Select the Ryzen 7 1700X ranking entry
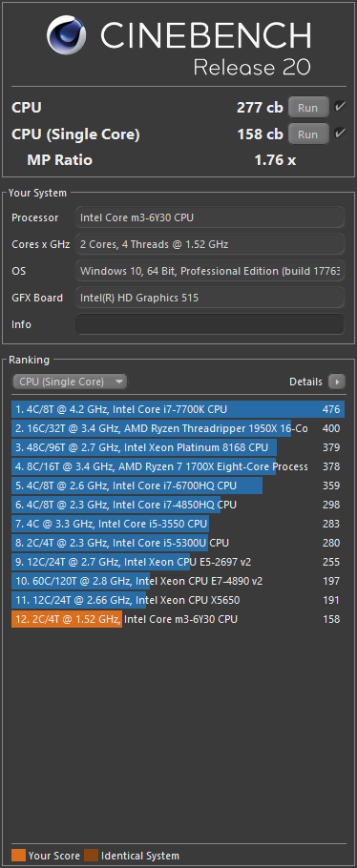 178,466
